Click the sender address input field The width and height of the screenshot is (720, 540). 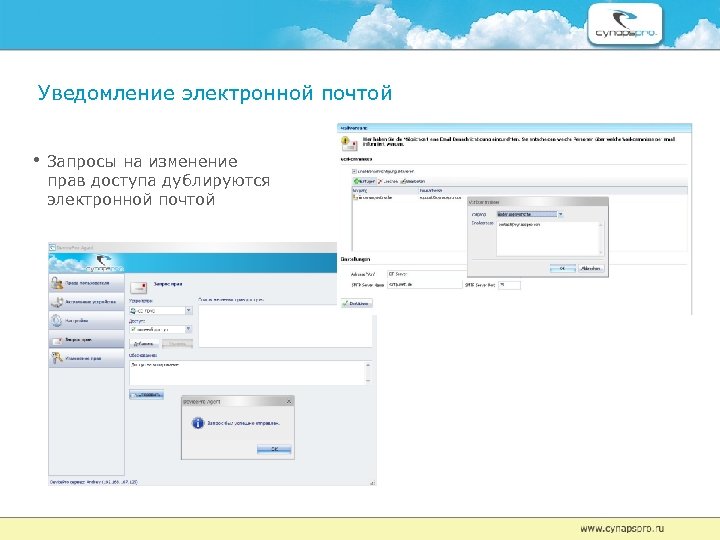pos(425,274)
